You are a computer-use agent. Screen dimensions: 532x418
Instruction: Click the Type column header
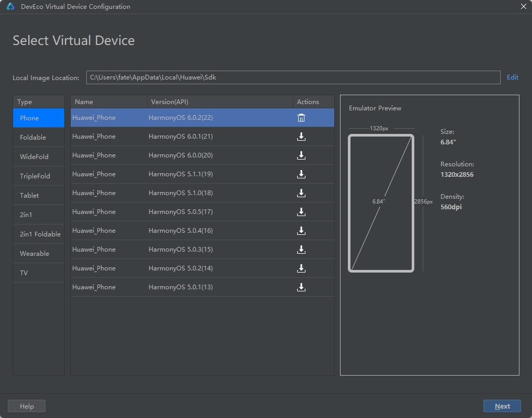(39, 102)
